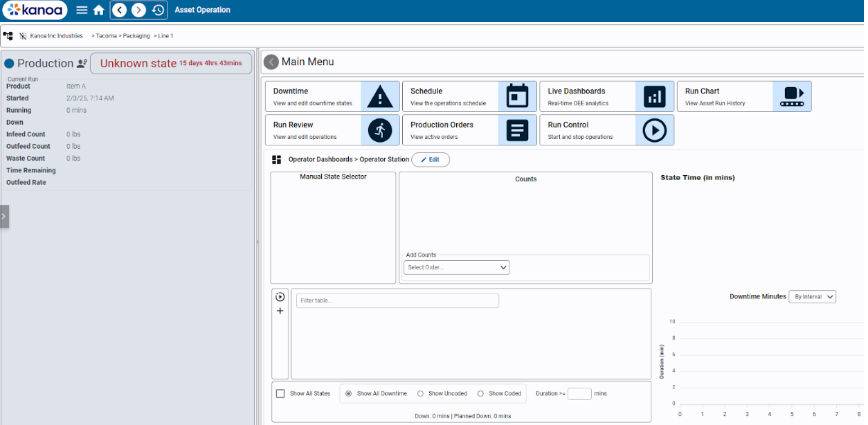Click the Kanoa Inc Industries enterprise icon

(23, 35)
